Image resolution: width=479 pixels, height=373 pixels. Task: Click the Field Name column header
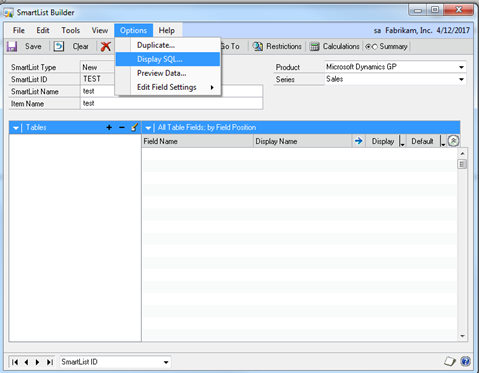[198, 141]
